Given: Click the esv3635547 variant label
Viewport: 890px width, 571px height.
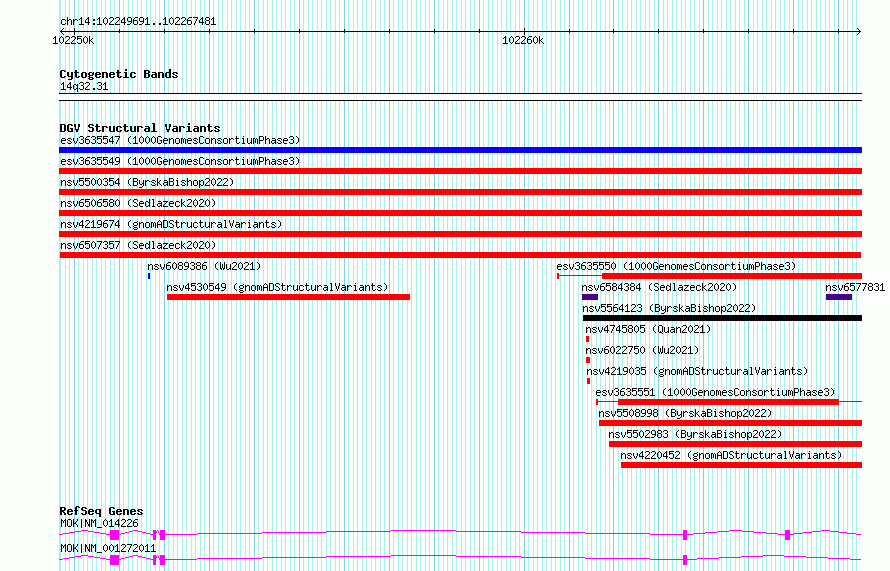Looking at the screenshot, I should click(180, 140).
